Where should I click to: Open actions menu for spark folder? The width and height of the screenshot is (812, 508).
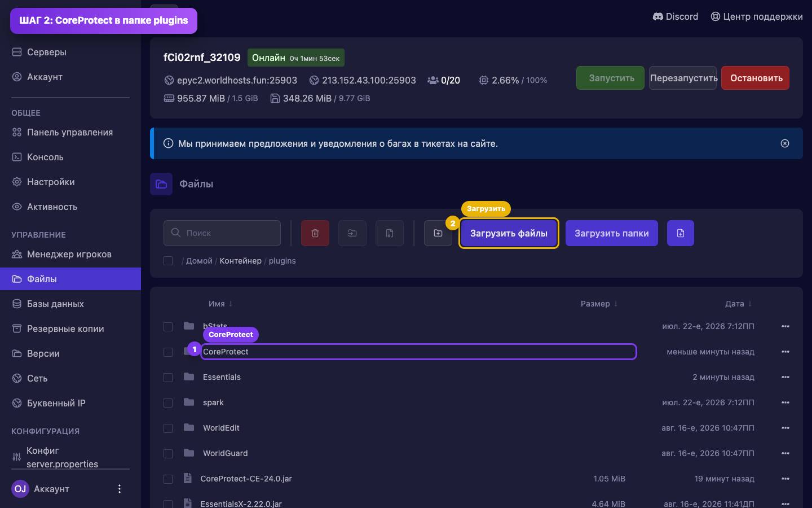[785, 402]
